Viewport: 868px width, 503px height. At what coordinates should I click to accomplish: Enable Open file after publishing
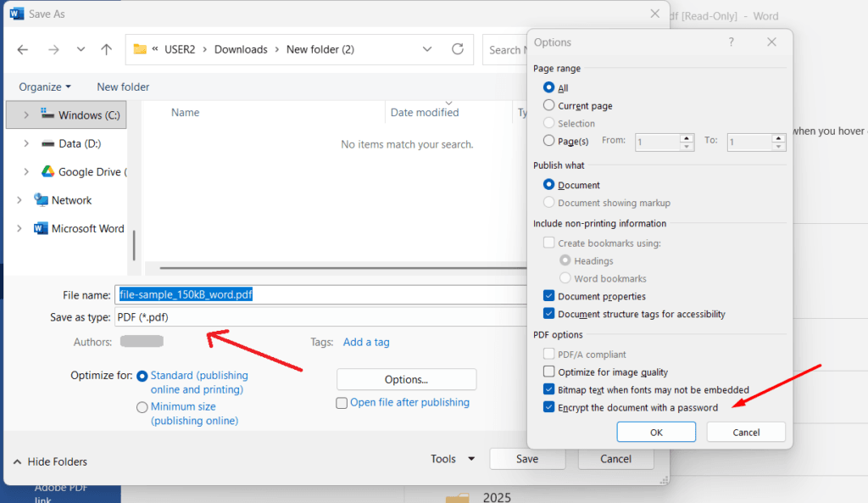342,403
